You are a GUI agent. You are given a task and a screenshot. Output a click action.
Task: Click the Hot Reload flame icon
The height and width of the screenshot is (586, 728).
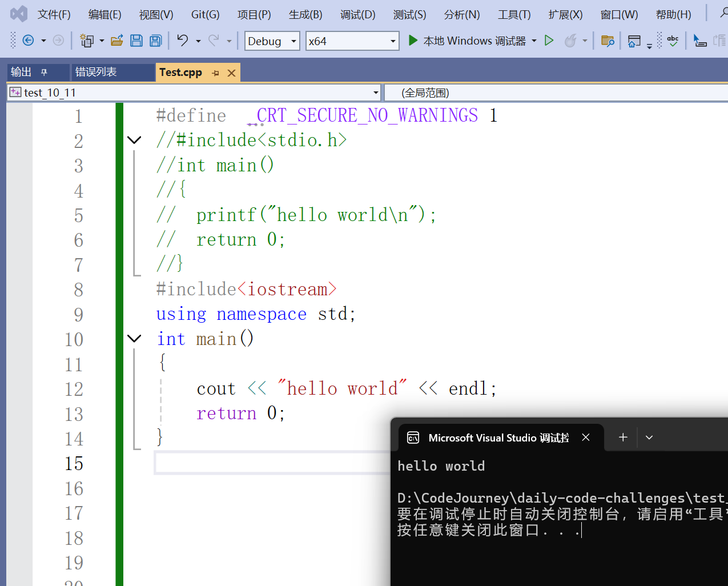(x=570, y=40)
